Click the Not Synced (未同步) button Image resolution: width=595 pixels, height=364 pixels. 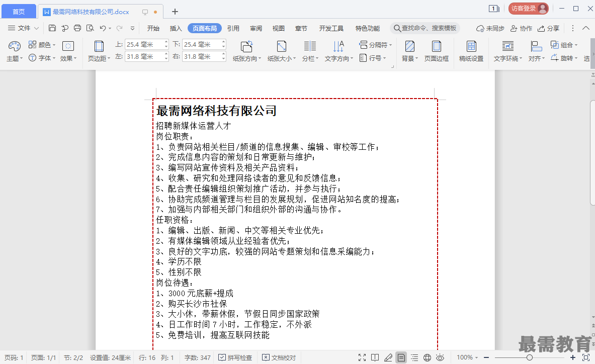click(490, 28)
